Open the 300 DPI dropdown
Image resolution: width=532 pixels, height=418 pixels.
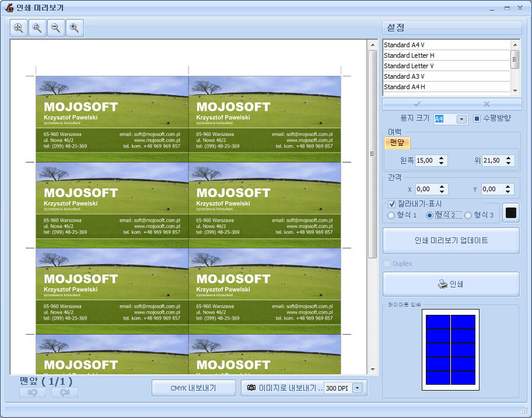(357, 388)
